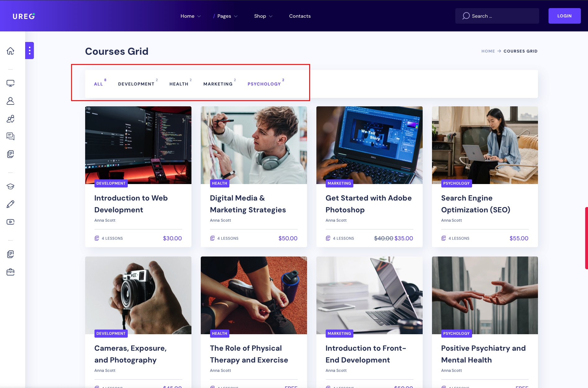This screenshot has height=388, width=588.
Task: Expand the Home menu chevron
Action: (199, 16)
